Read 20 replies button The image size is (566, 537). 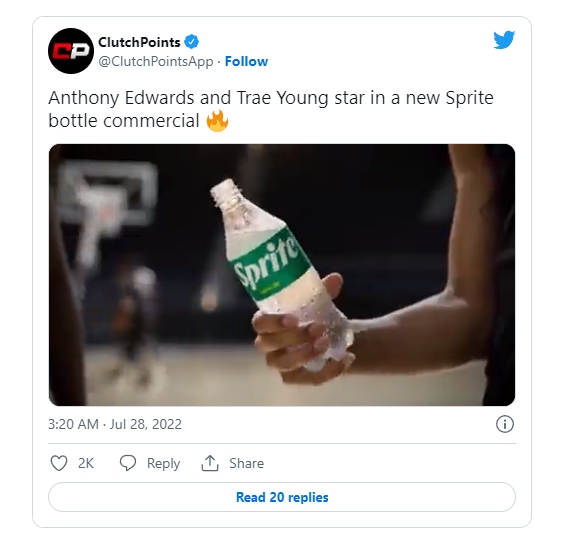pos(282,497)
